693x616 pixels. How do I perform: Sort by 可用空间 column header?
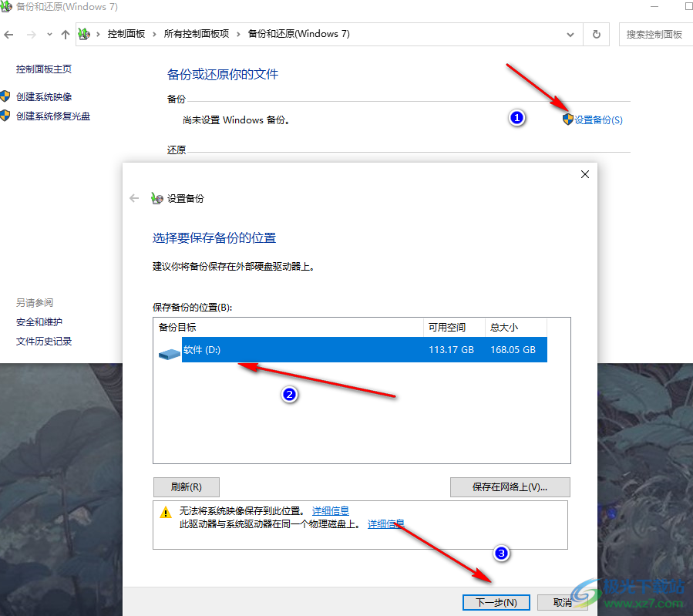tap(454, 328)
